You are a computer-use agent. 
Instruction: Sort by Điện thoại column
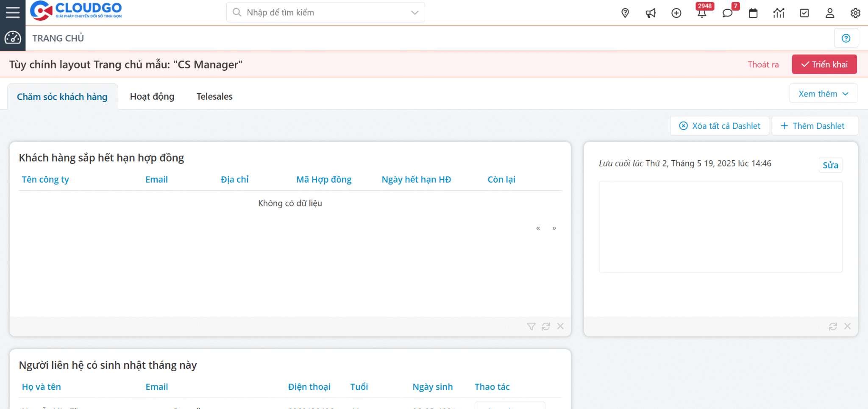(x=309, y=387)
